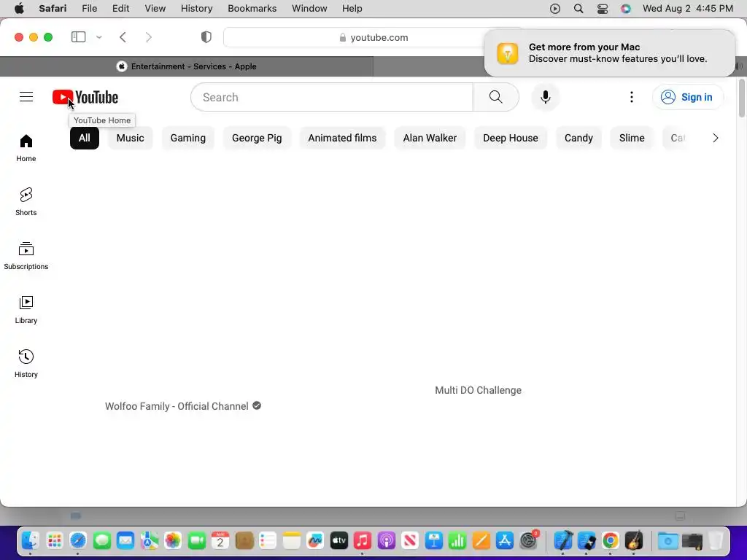Open the Edit menu
The image size is (747, 560).
[x=120, y=9]
